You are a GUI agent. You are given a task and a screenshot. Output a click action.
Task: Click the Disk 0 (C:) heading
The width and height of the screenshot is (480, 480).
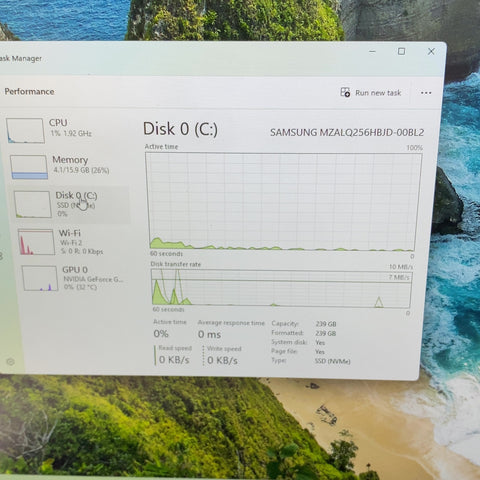(180, 129)
